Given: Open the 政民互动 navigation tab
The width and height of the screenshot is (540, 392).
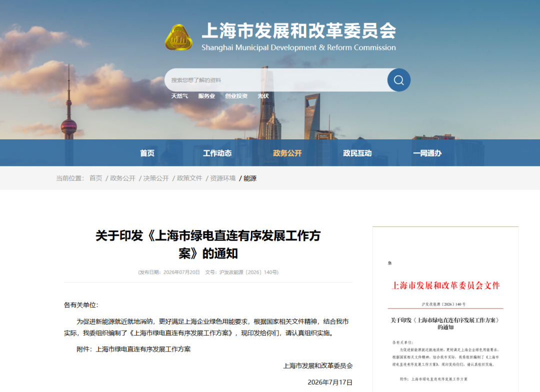Looking at the screenshot, I should (357, 153).
